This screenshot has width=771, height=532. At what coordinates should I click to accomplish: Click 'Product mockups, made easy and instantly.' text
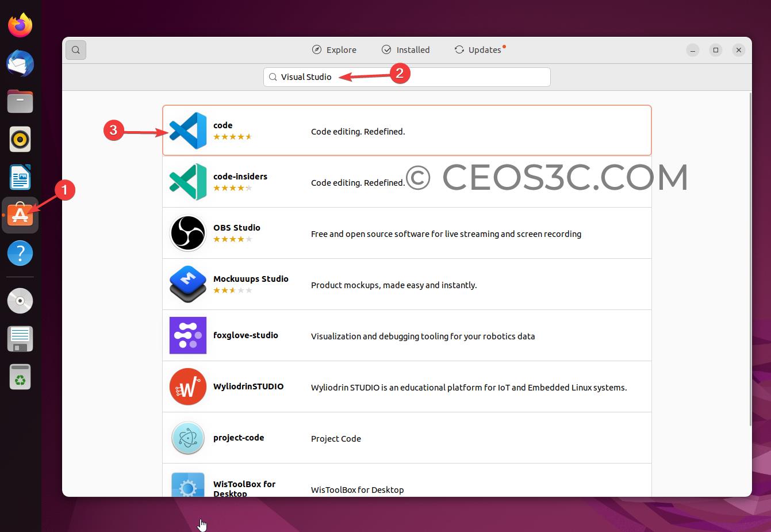coord(394,285)
